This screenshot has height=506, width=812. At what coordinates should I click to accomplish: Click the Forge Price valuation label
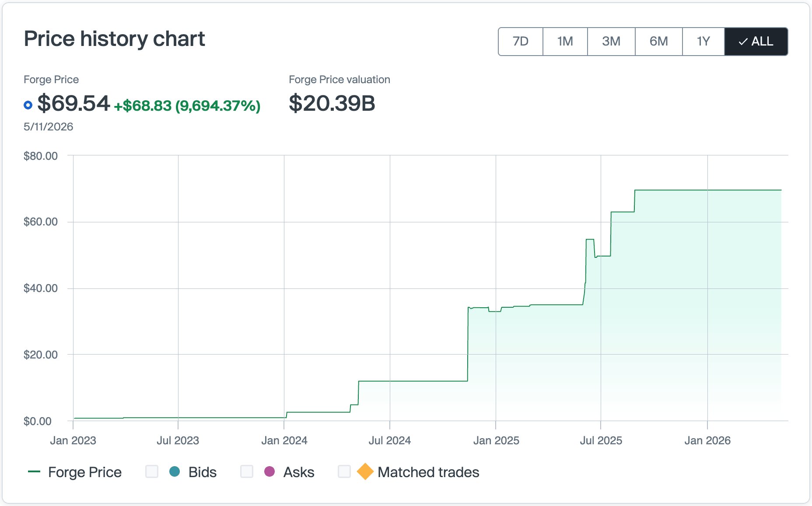339,80
